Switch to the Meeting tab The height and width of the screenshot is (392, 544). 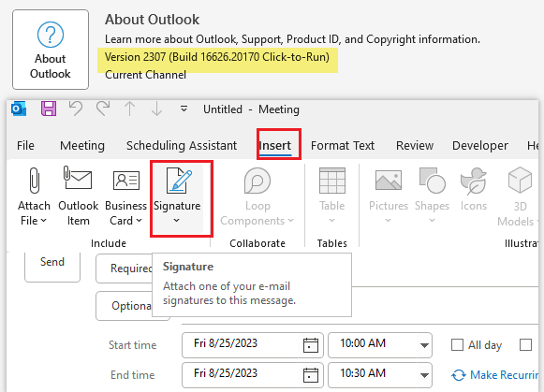[82, 146]
